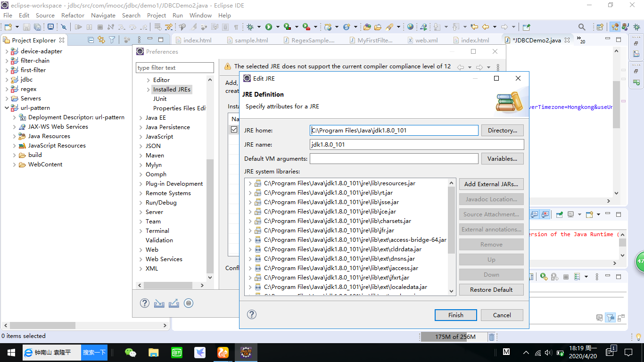Expand the resources.jar library entry
Viewport: 644px width, 362px height.
(x=250, y=183)
